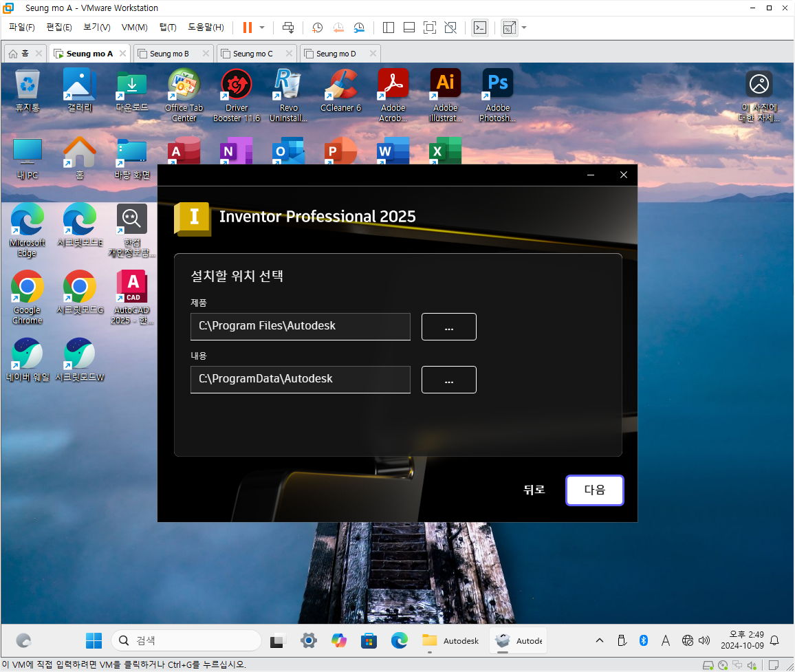Open Adobe Illustrator desktop icon
Viewport: 795px width, 672px height.
click(x=445, y=96)
